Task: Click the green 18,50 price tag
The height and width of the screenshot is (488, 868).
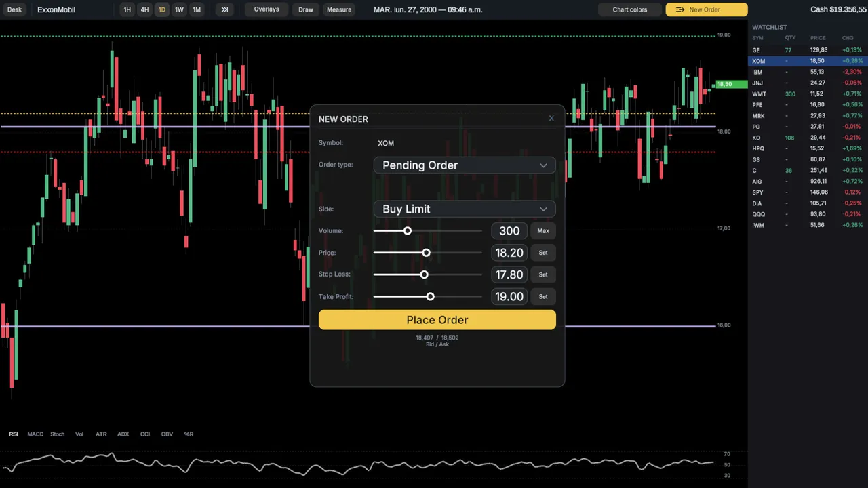Action: (732, 85)
